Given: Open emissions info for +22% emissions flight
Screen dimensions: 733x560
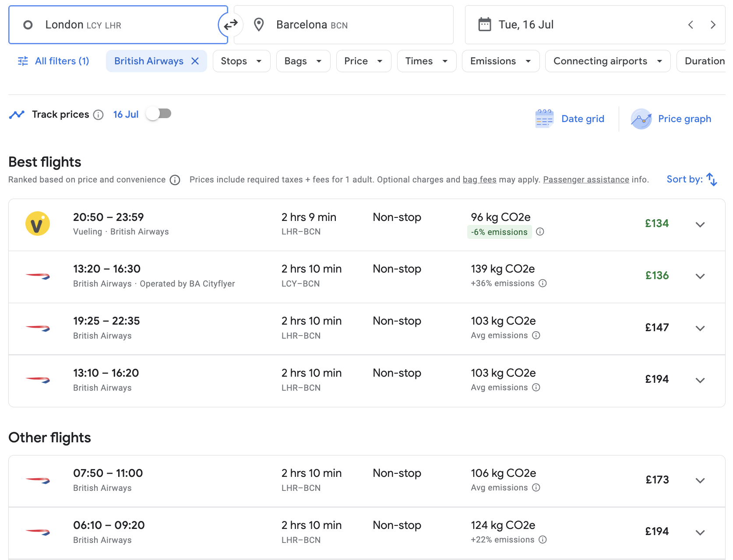Looking at the screenshot, I should coord(543,539).
